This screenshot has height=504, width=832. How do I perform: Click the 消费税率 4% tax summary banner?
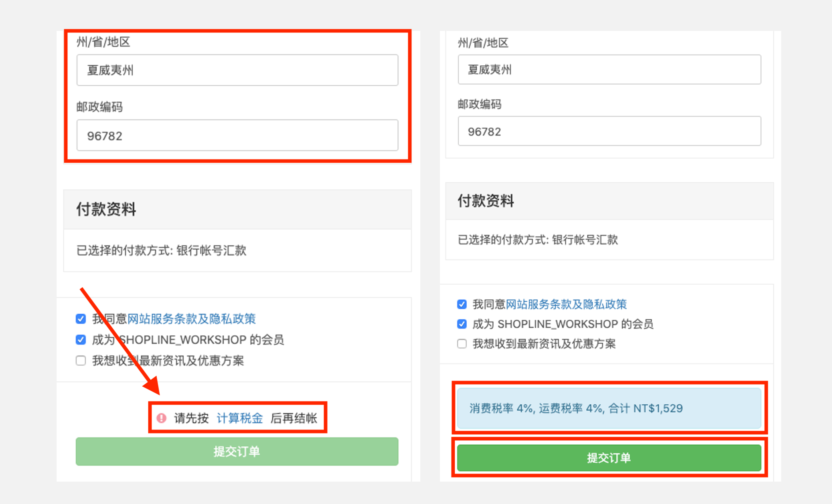[609, 408]
